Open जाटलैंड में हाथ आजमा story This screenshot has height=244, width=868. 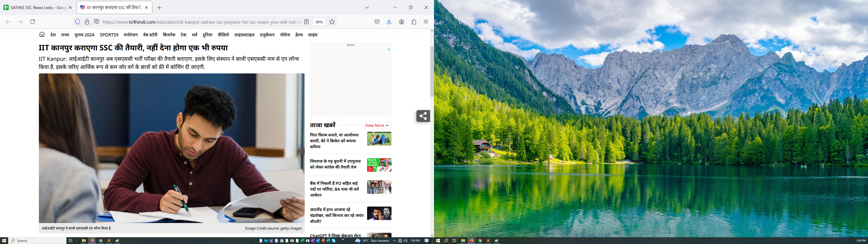pos(337,215)
